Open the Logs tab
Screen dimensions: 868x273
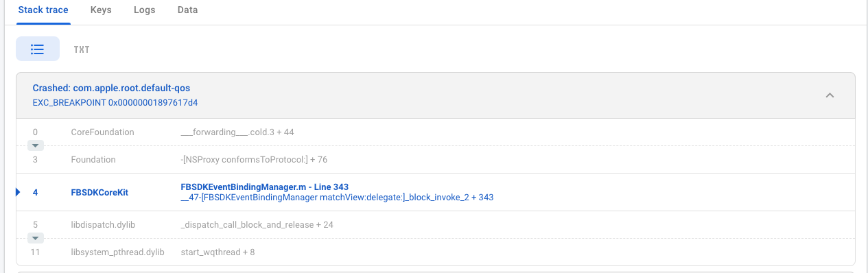145,10
